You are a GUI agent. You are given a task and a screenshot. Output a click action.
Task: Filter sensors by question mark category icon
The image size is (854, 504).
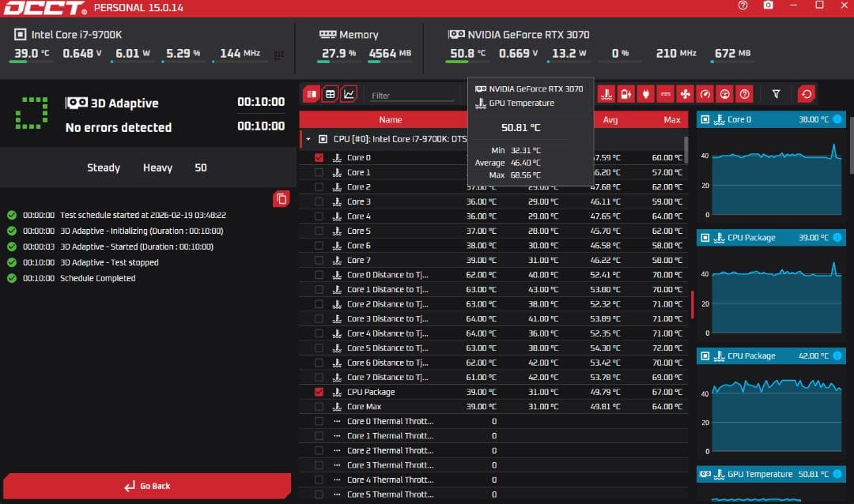coord(744,94)
